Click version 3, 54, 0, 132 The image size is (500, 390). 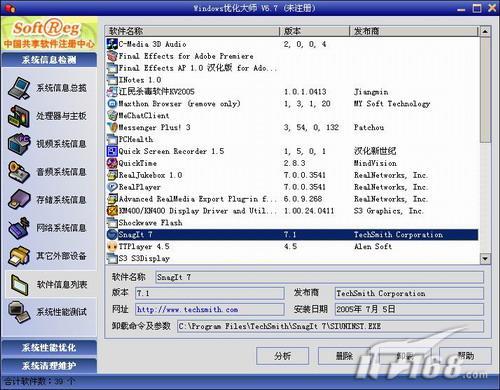point(311,127)
